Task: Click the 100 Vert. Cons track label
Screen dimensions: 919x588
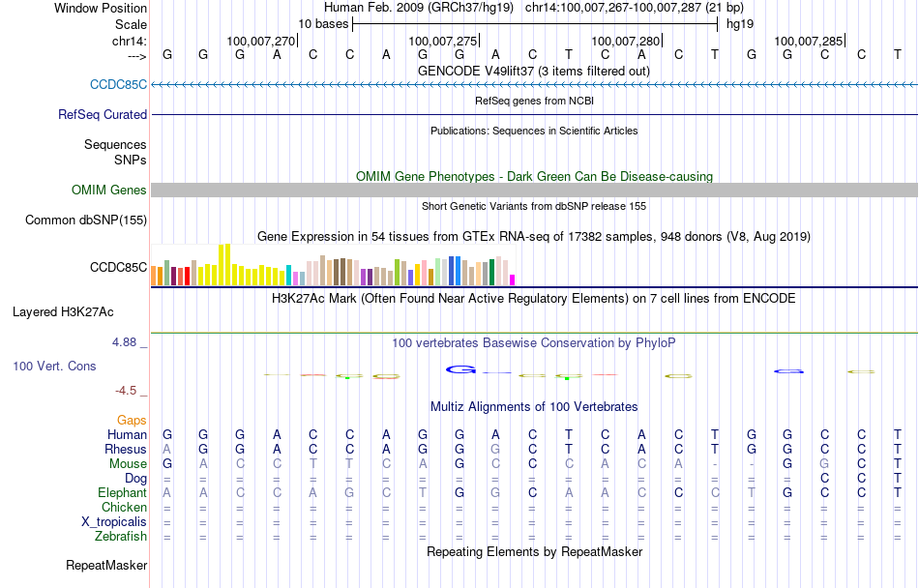Action: [x=54, y=366]
